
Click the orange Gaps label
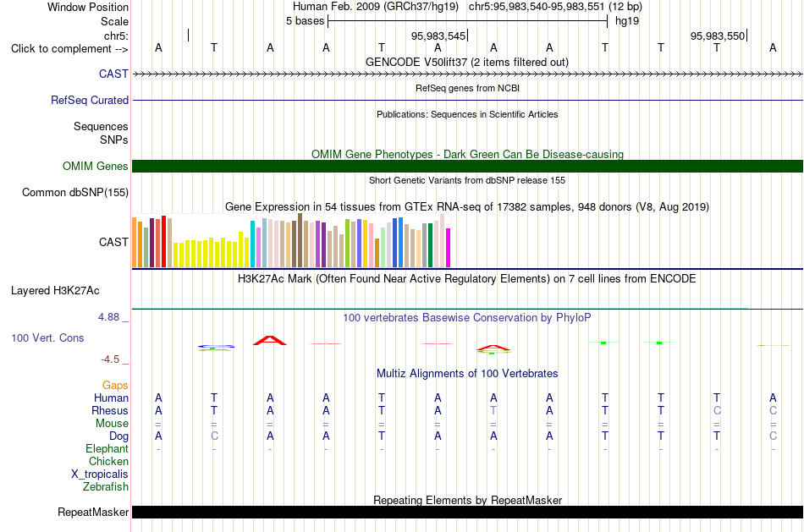coord(115,385)
